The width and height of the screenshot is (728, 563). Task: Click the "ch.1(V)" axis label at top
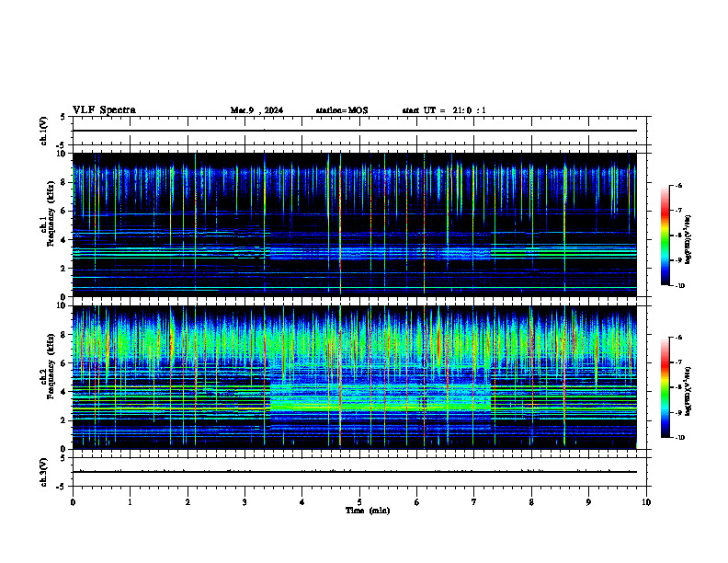(x=44, y=131)
